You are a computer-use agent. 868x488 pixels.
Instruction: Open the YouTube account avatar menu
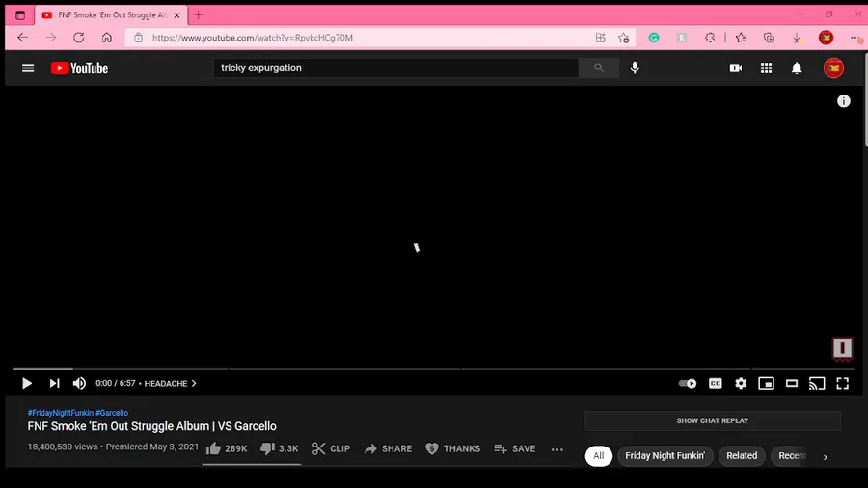coord(833,68)
